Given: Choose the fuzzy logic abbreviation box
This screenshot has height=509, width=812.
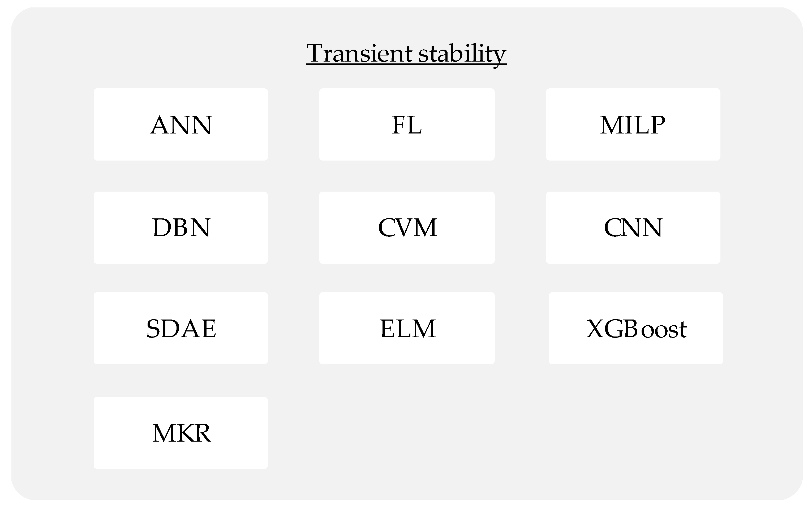Looking at the screenshot, I should tap(407, 124).
